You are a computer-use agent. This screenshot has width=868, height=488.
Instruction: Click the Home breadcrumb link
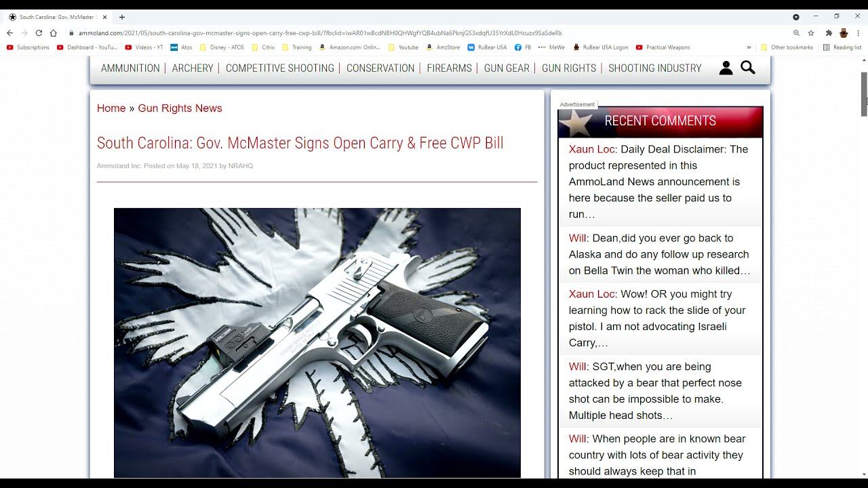pos(111,108)
